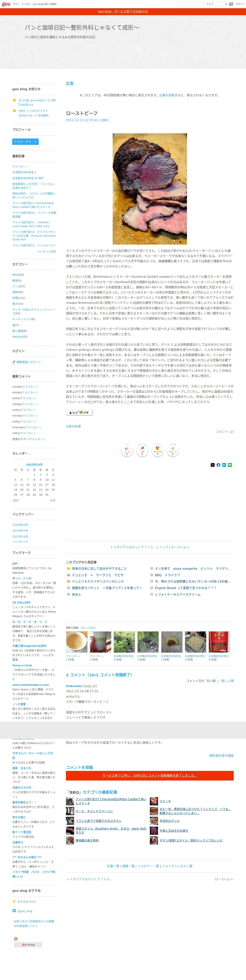Click お客さまのご利用端末からの情報の外部送信について
The height and width of the screenshot is (980, 246).
[34, 924]
